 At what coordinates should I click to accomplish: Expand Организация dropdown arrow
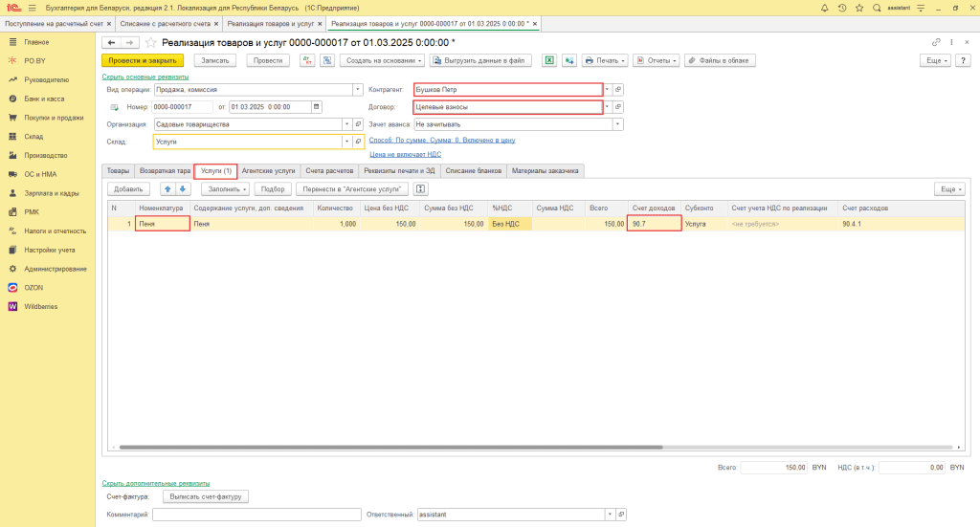(346, 124)
